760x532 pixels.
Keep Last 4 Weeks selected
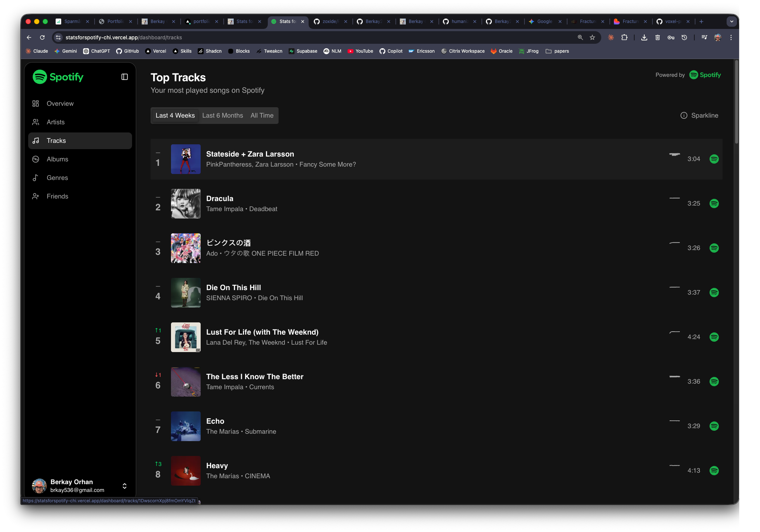click(x=175, y=115)
